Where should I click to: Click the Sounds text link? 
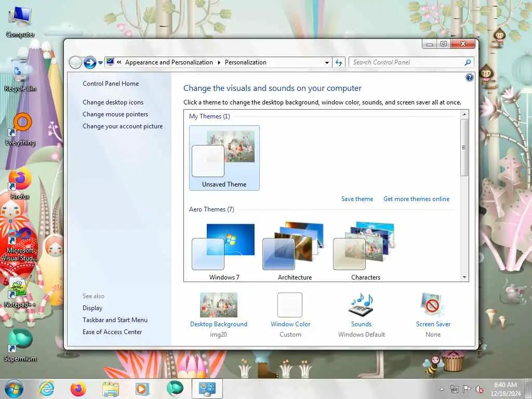(362, 324)
